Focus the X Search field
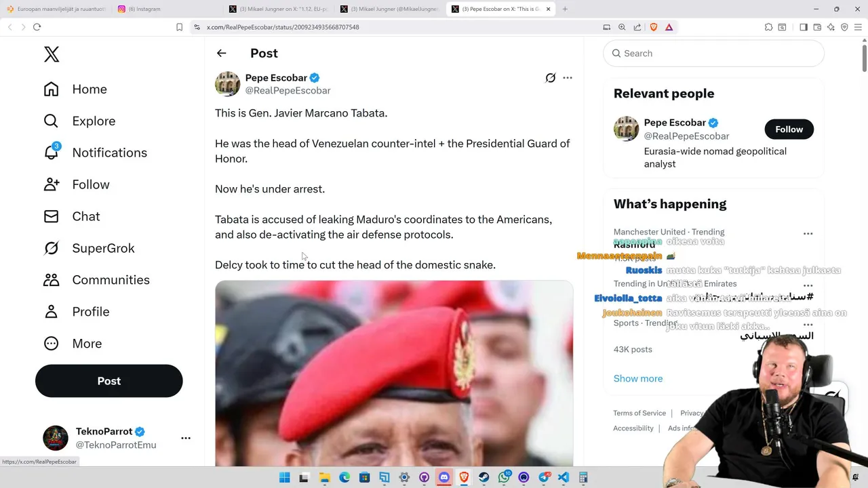Image resolution: width=868 pixels, height=488 pixels. click(x=713, y=54)
